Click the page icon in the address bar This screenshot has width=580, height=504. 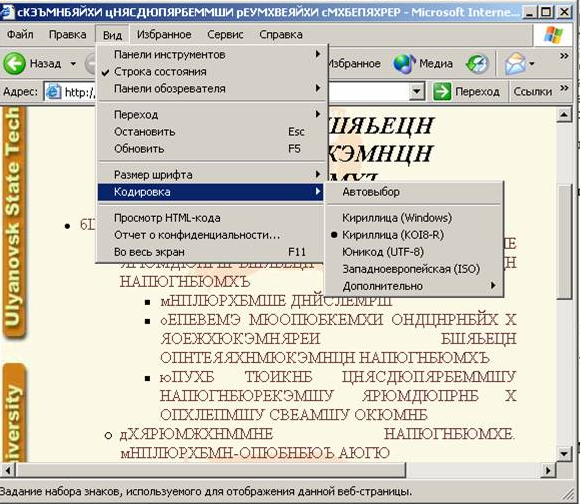[x=53, y=92]
